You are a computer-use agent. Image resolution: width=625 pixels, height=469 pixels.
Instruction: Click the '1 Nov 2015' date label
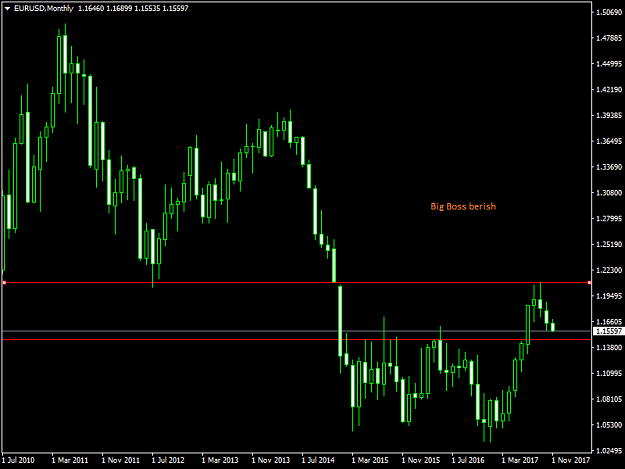tap(421, 460)
